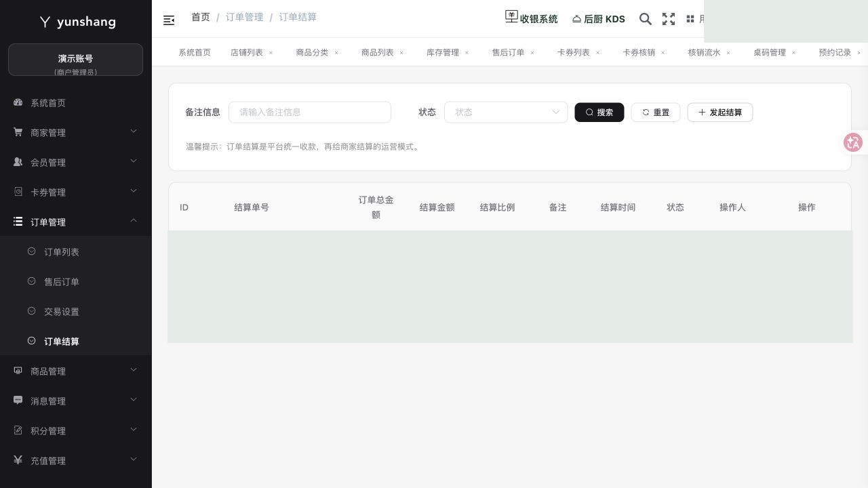Open the 收银系统 cashier system
868x488 pixels.
532,18
